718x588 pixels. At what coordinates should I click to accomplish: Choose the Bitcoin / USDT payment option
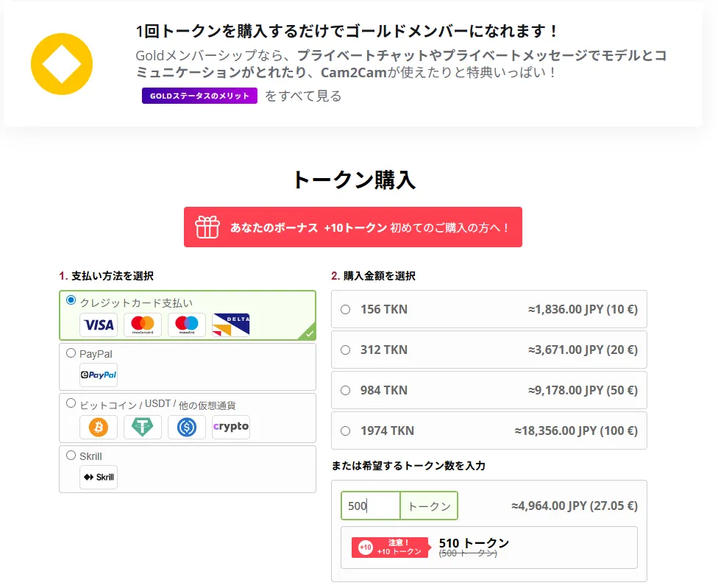[71, 403]
